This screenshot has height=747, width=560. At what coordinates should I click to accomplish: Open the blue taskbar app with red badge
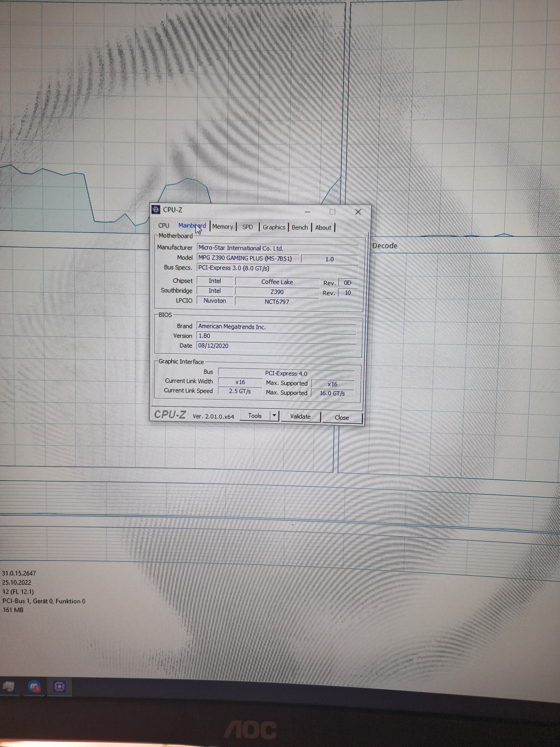[x=34, y=686]
